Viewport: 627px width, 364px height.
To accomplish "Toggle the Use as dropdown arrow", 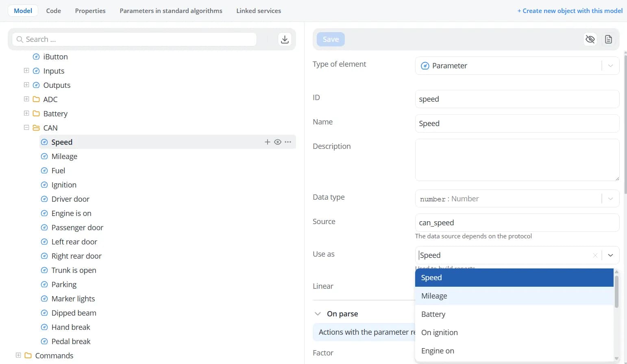I will click(x=610, y=255).
